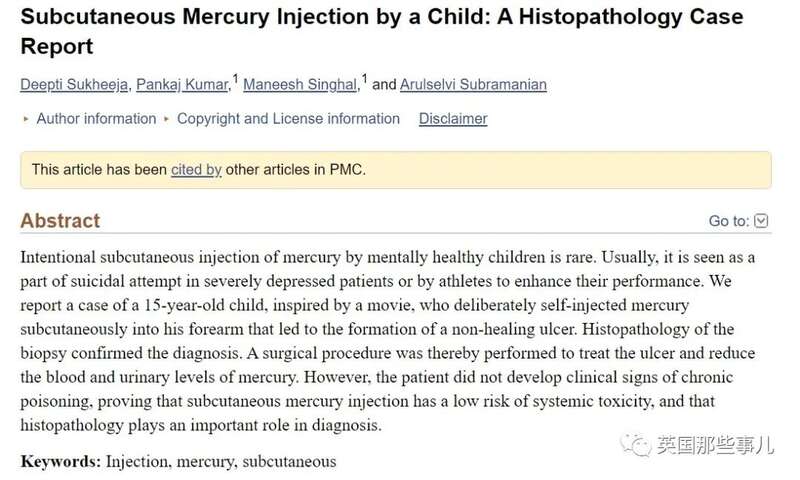
Task: Click the abstract paragraph text
Action: pos(388,341)
